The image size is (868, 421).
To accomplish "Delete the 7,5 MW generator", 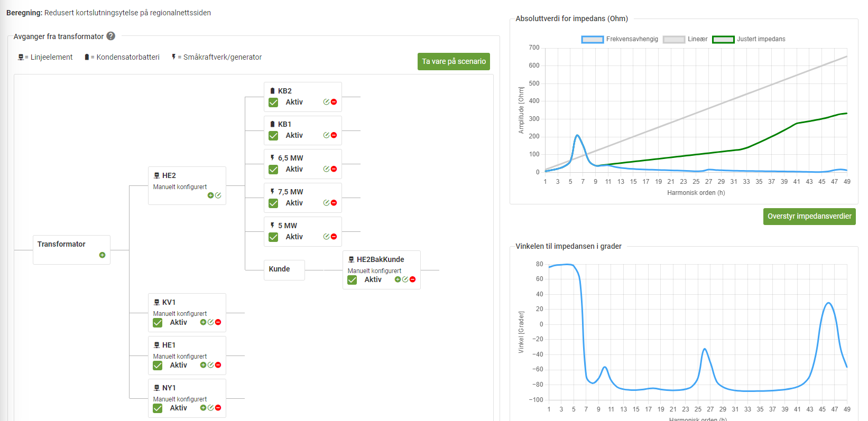I will pos(334,203).
